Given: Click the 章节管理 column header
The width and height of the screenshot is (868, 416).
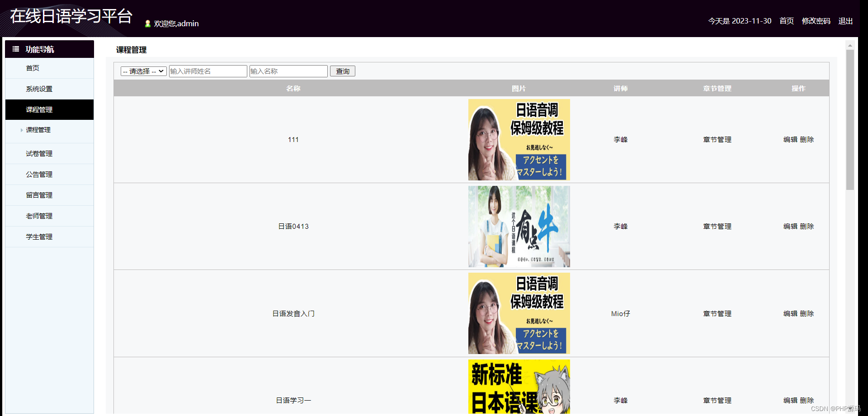Looking at the screenshot, I should [x=717, y=89].
